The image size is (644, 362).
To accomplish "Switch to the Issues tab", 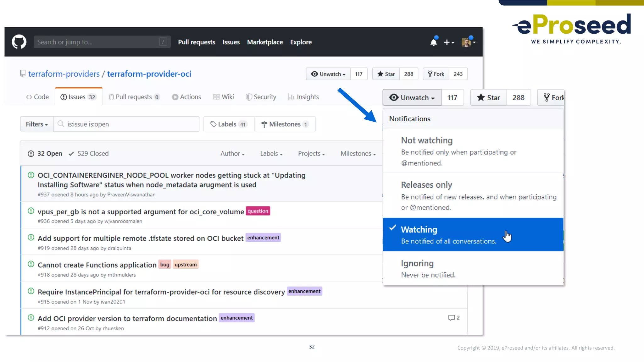I will 79,97.
